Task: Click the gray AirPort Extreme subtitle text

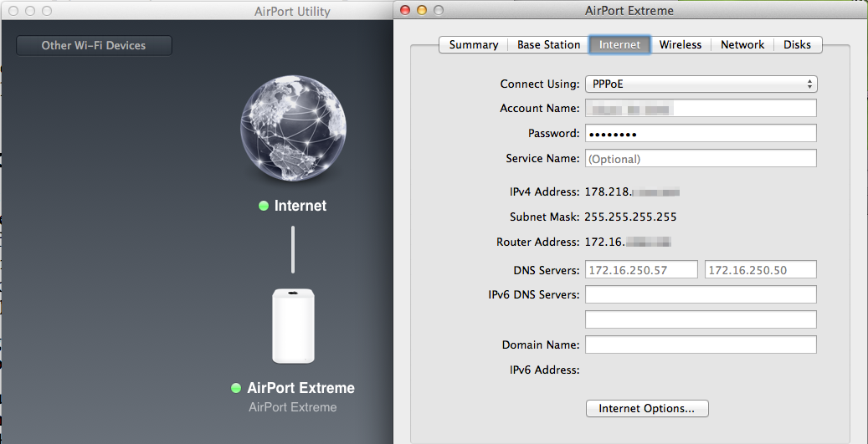Action: pyautogui.click(x=292, y=407)
